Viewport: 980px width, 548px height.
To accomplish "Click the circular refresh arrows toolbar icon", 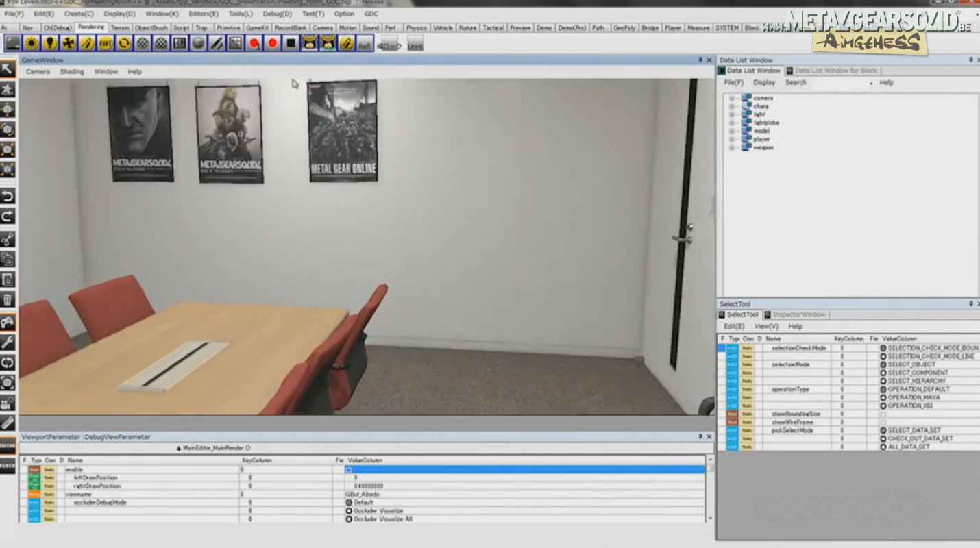I will 123,43.
